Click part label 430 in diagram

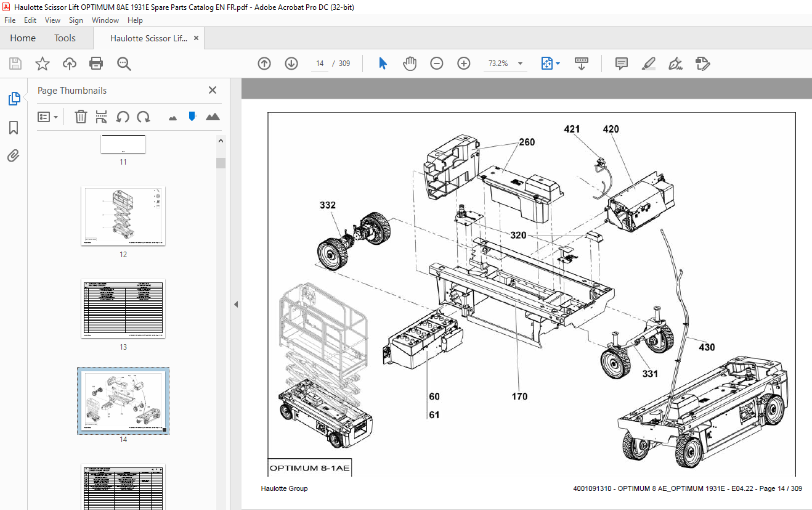coord(707,347)
